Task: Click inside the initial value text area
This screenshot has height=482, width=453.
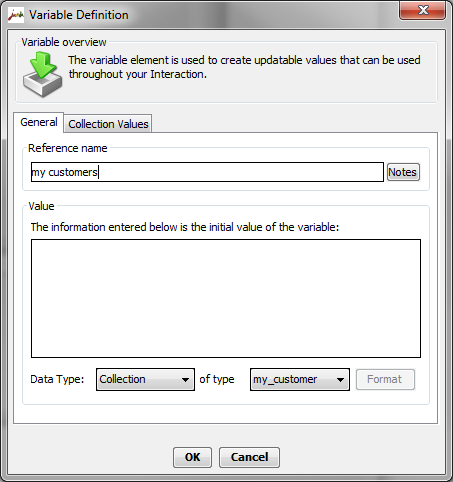Action: (226, 298)
